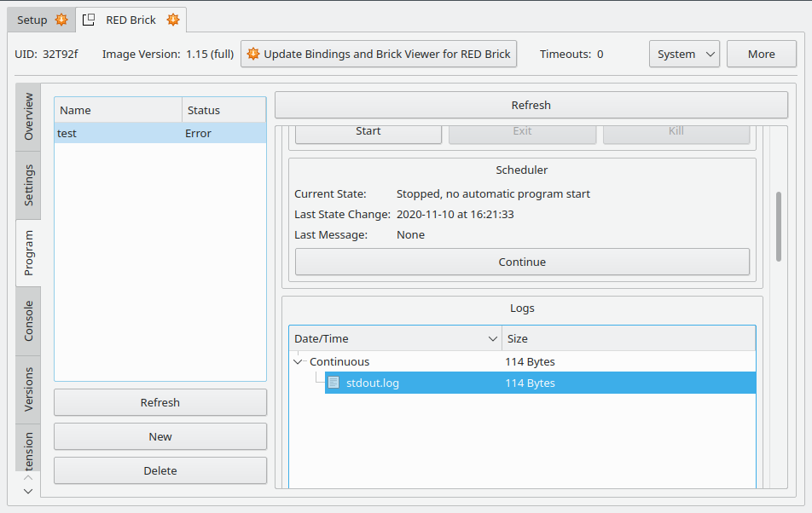Click the update gear icon on Setup tab

coord(61,20)
